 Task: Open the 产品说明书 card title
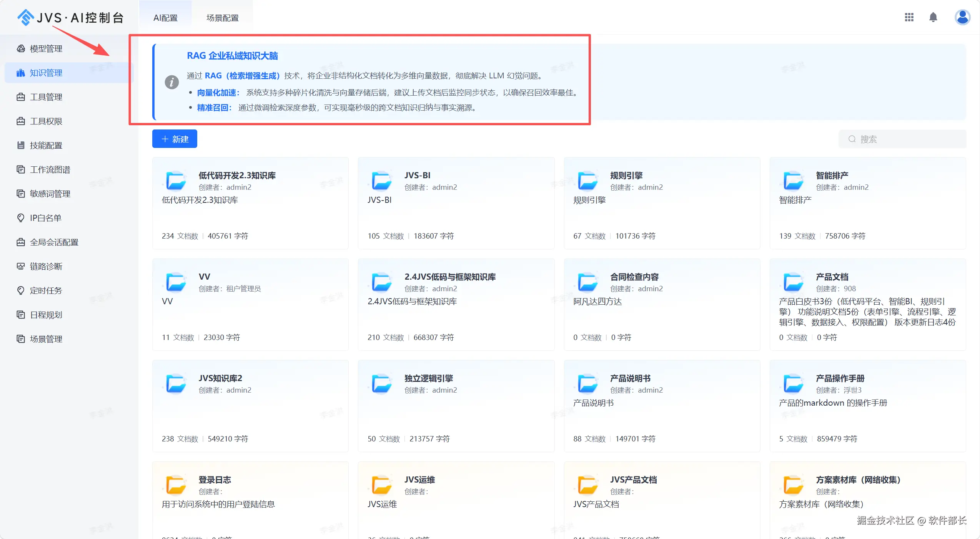click(x=630, y=378)
